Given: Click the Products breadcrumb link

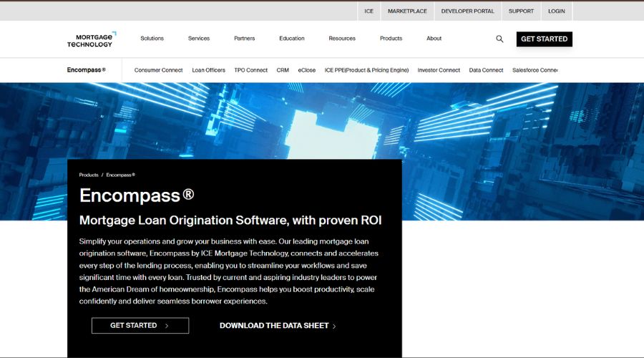Looking at the screenshot, I should tap(89, 175).
